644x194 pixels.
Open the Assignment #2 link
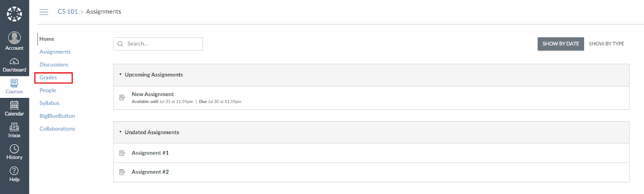(x=151, y=172)
